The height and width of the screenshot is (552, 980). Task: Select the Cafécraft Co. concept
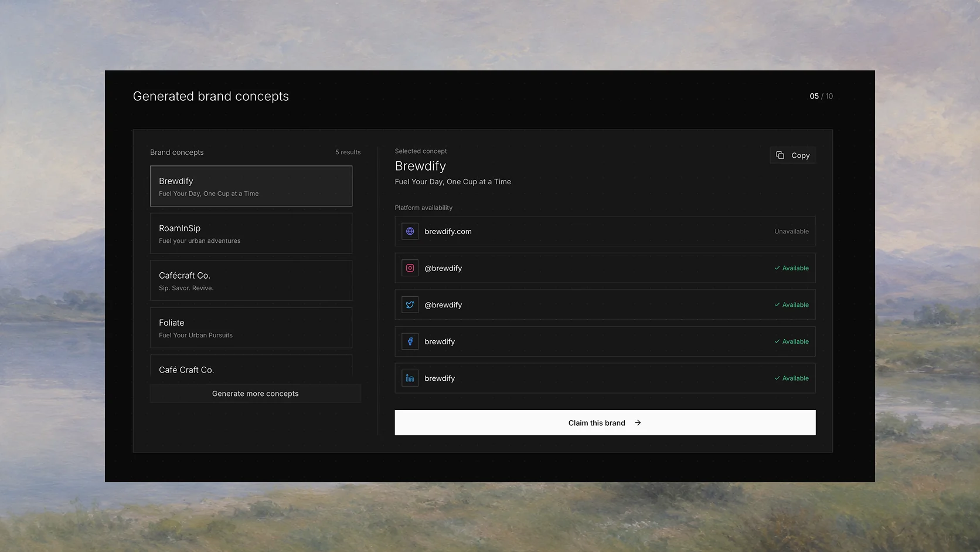[251, 280]
